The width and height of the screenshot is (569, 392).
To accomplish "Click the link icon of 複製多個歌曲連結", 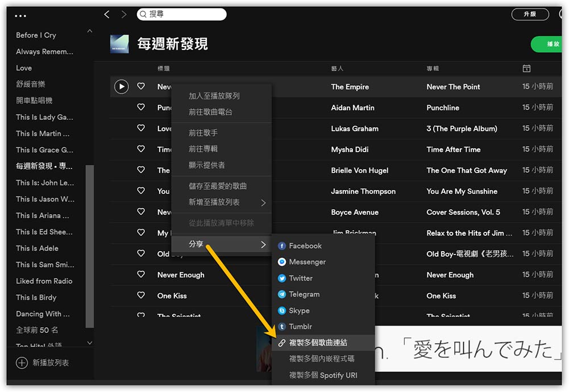I will pyautogui.click(x=281, y=343).
